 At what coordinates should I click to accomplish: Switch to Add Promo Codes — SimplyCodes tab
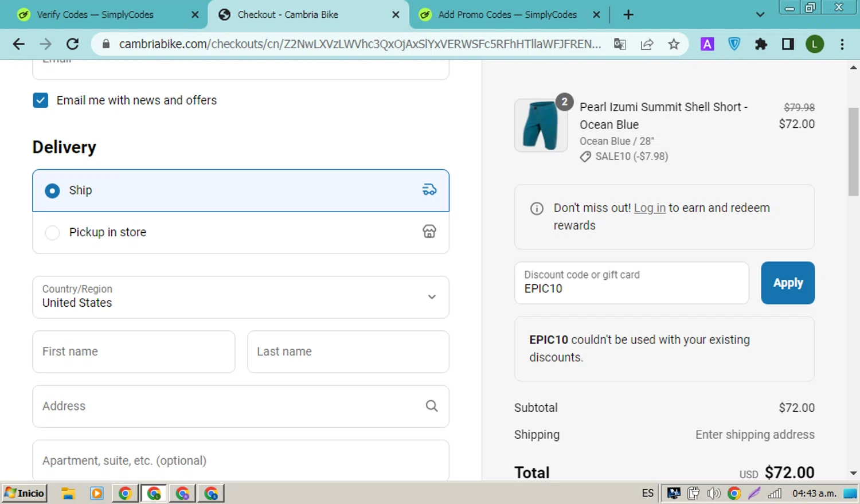click(x=507, y=14)
